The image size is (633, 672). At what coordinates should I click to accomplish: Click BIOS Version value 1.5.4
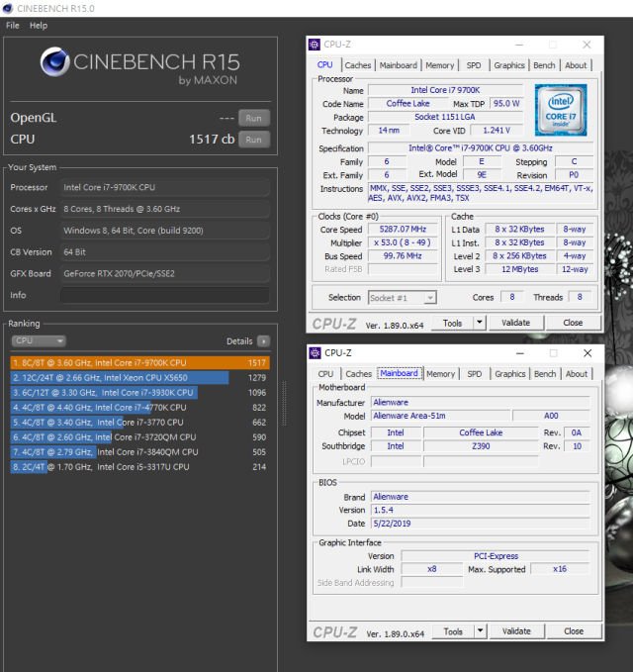[480, 510]
